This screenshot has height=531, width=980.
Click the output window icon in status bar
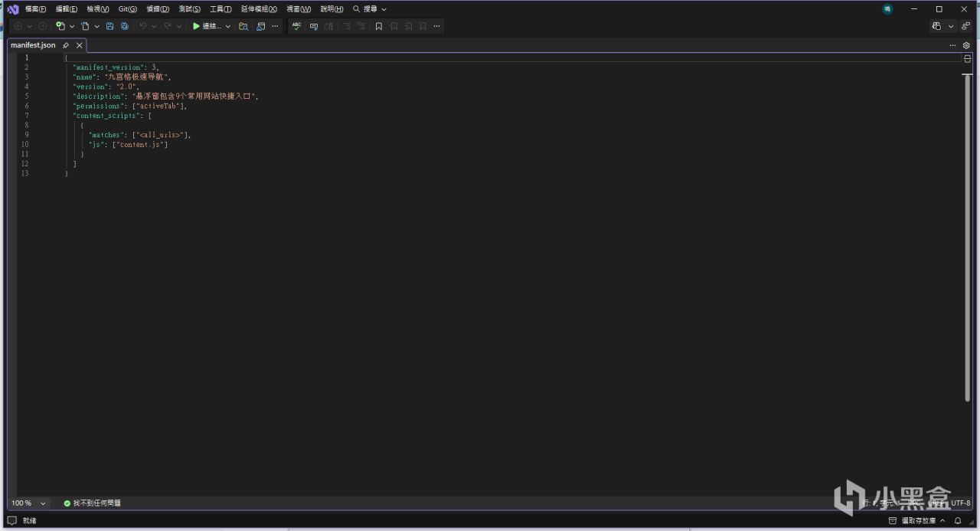click(x=11, y=521)
